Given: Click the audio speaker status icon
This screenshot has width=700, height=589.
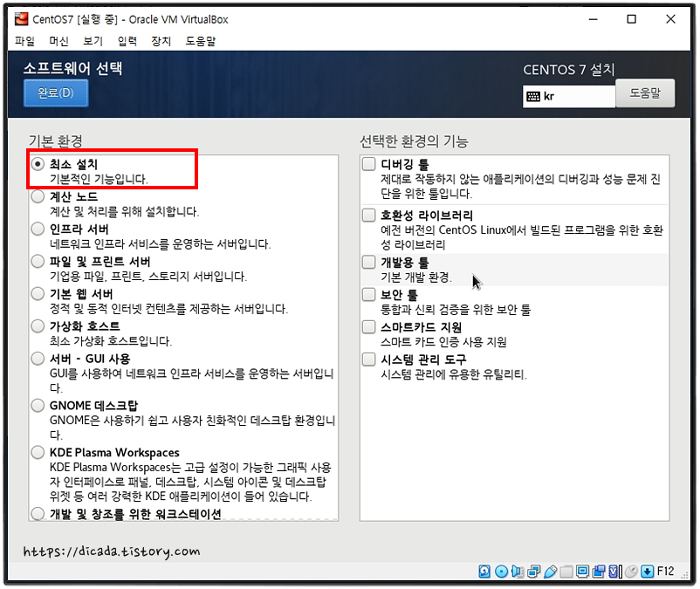Looking at the screenshot, I should 518,572.
